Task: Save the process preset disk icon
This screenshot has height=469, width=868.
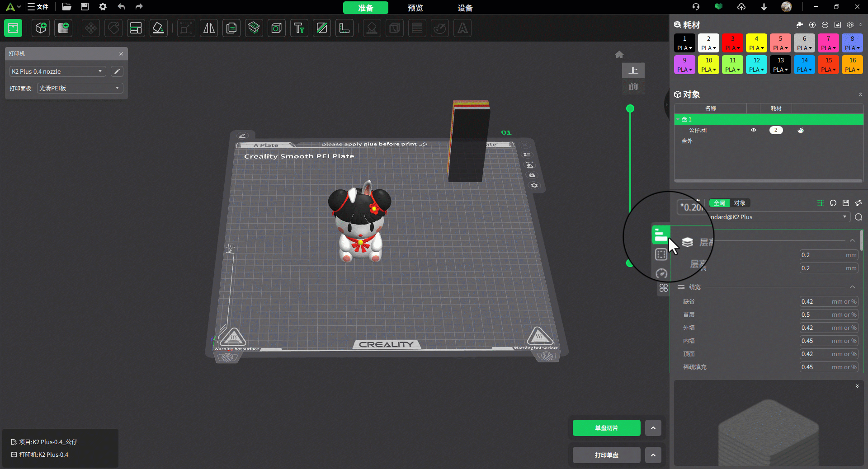Action: tap(846, 203)
